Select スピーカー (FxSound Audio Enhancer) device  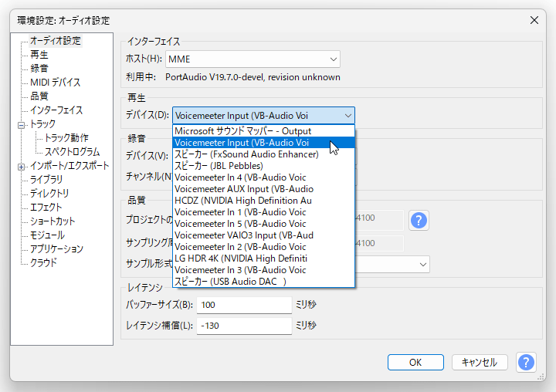click(x=263, y=154)
